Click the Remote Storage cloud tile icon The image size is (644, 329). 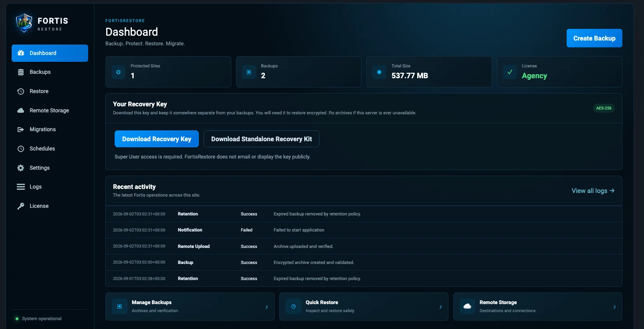pos(467,307)
